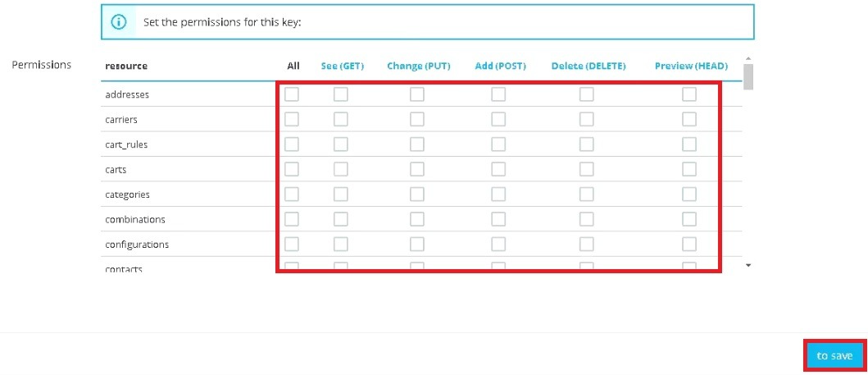The image size is (868, 375).
Task: Select the 'cart_rules' resource name
Action: (126, 144)
